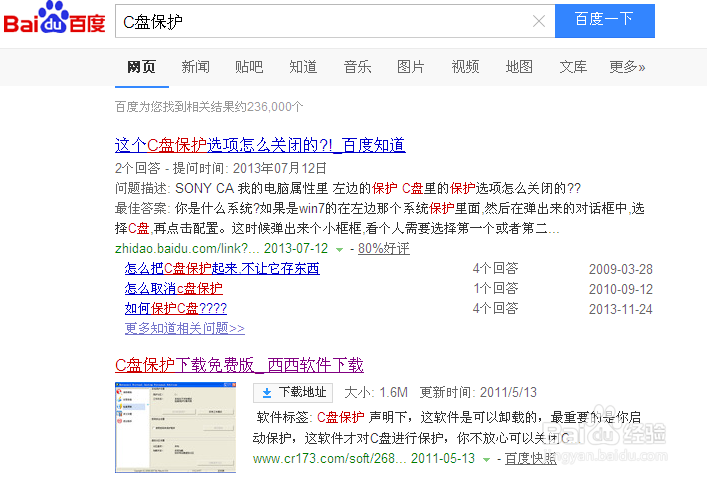Click 更多知道相关问题>> link
The height and width of the screenshot is (480, 707).
184,328
